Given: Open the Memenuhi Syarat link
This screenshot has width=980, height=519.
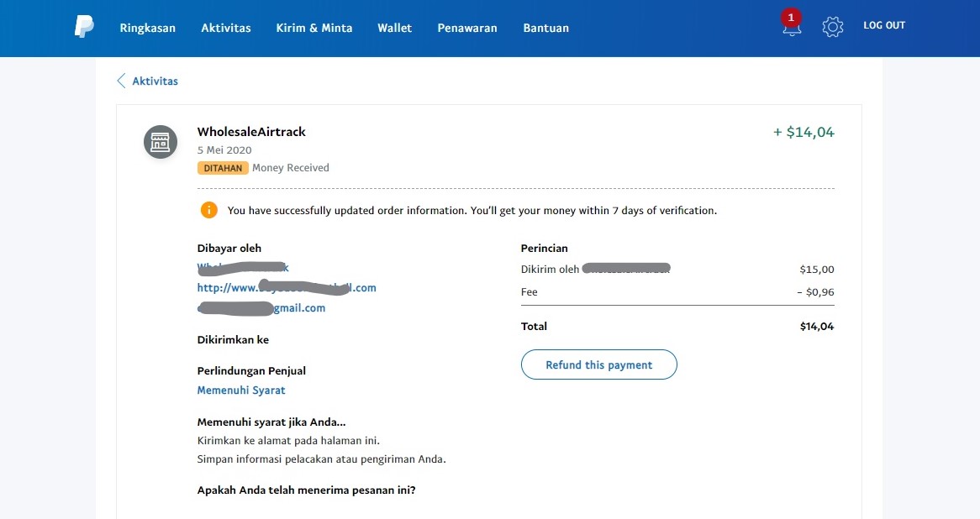Looking at the screenshot, I should coord(241,391).
